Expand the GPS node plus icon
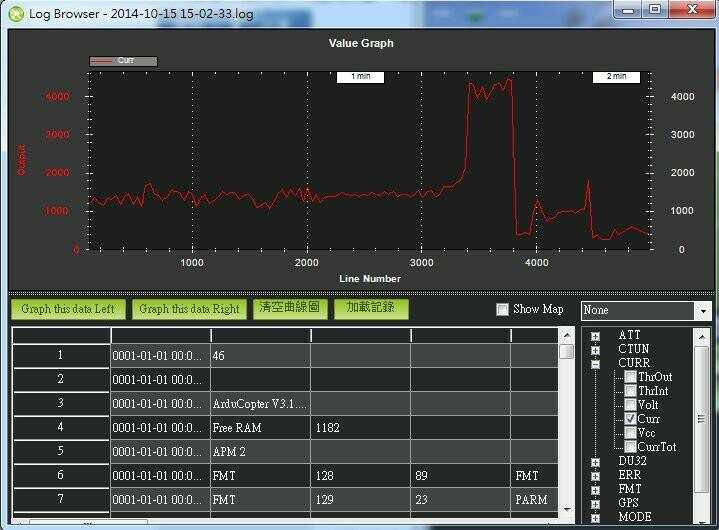 [596, 503]
